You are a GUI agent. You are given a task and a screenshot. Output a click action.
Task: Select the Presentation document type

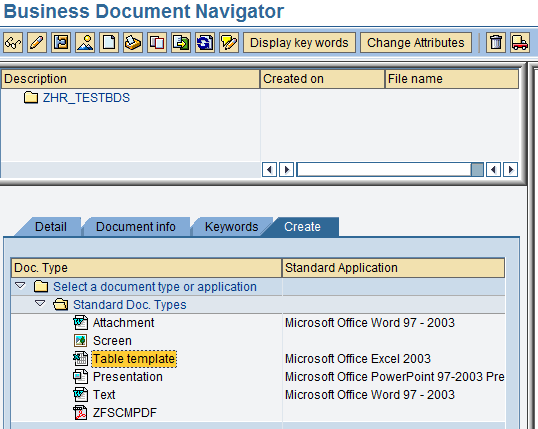tap(128, 377)
